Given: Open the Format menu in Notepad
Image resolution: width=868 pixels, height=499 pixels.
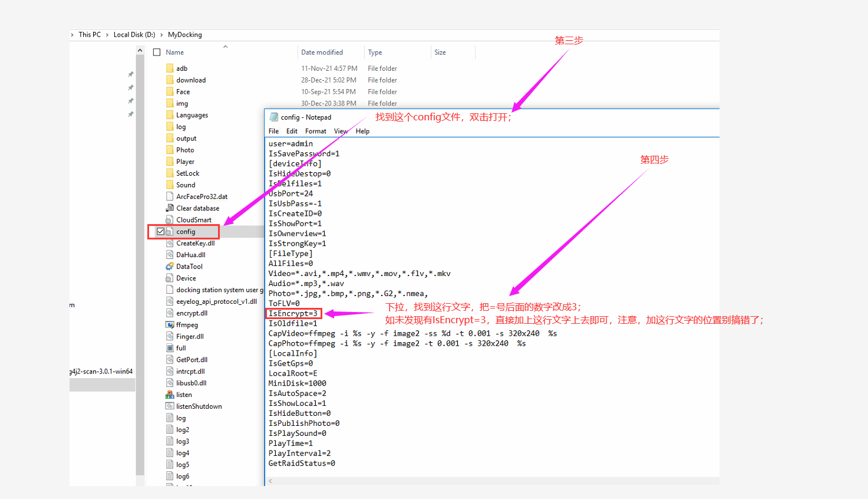Looking at the screenshot, I should click(x=315, y=131).
